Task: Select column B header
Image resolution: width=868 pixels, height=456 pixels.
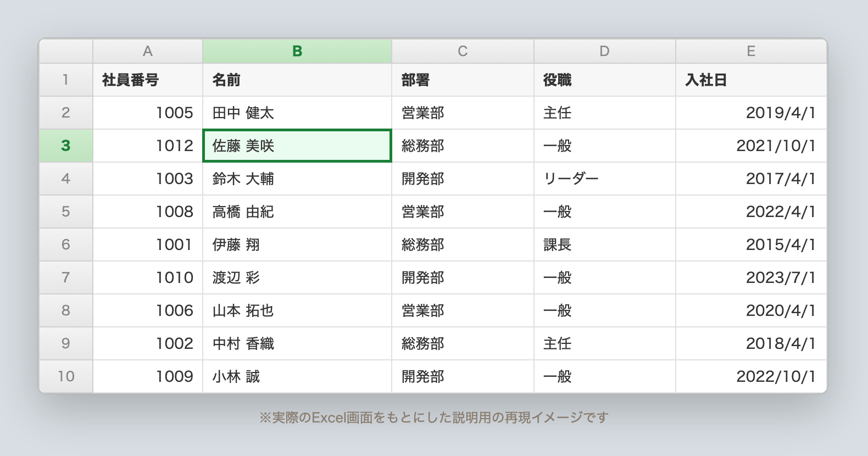Action: coord(297,51)
